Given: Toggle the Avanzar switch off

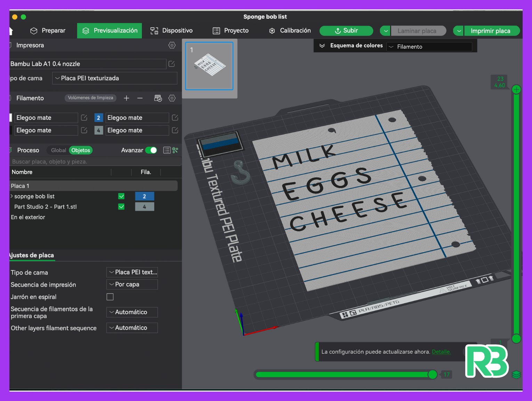Looking at the screenshot, I should [151, 150].
